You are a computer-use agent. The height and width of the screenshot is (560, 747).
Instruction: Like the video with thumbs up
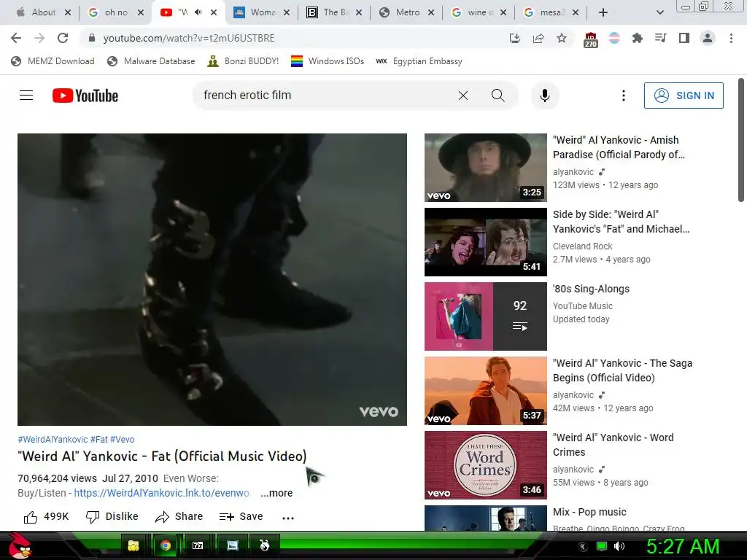(x=46, y=517)
